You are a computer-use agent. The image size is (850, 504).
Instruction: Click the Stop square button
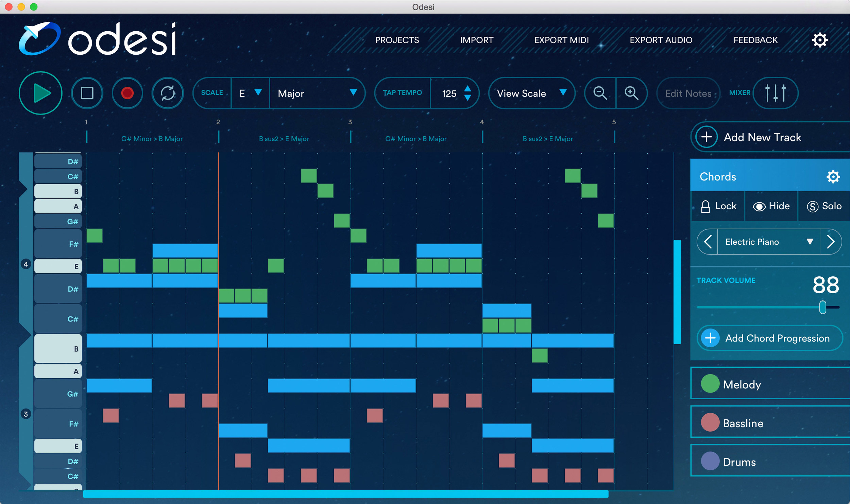[x=87, y=93]
